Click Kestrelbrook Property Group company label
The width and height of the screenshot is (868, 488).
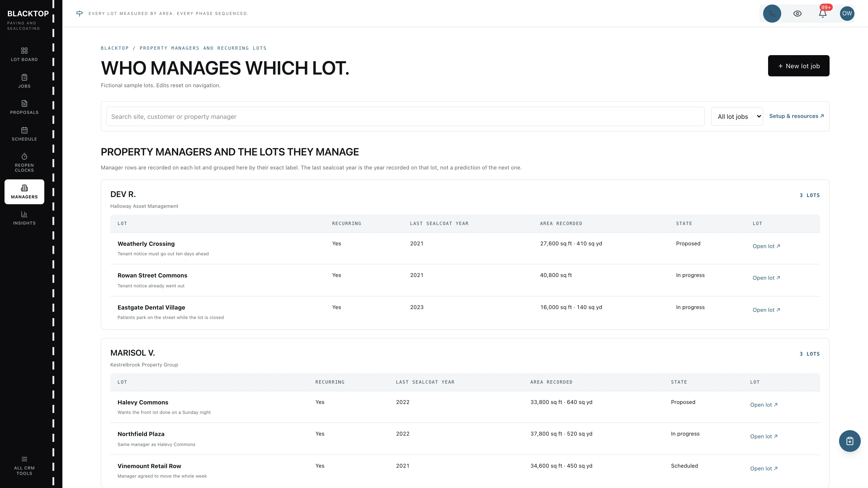144,365
